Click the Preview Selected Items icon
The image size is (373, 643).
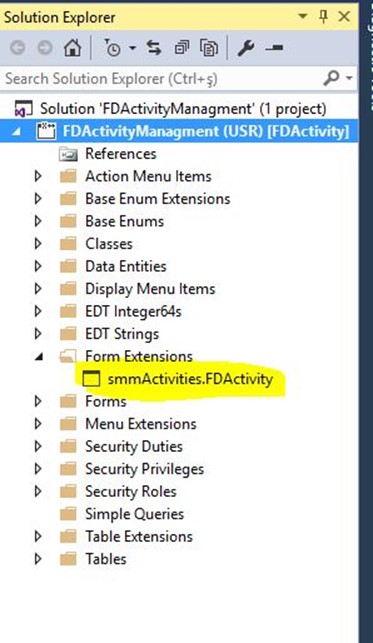(274, 48)
